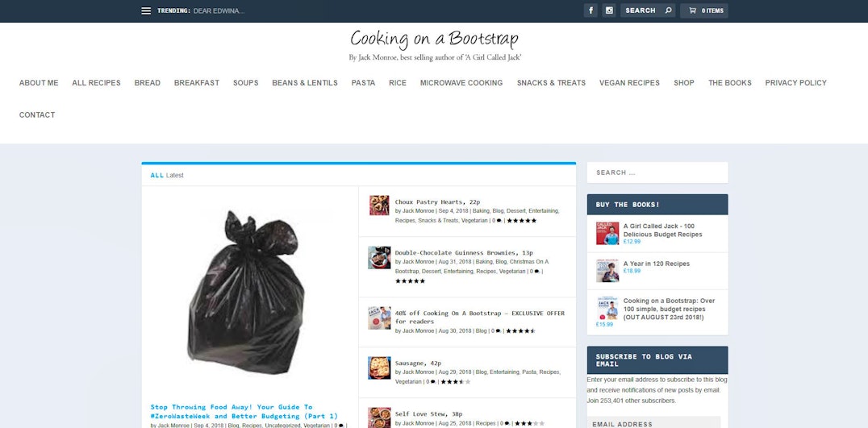Open the Facebook page icon
Screen dimensions: 868x428
click(x=590, y=10)
